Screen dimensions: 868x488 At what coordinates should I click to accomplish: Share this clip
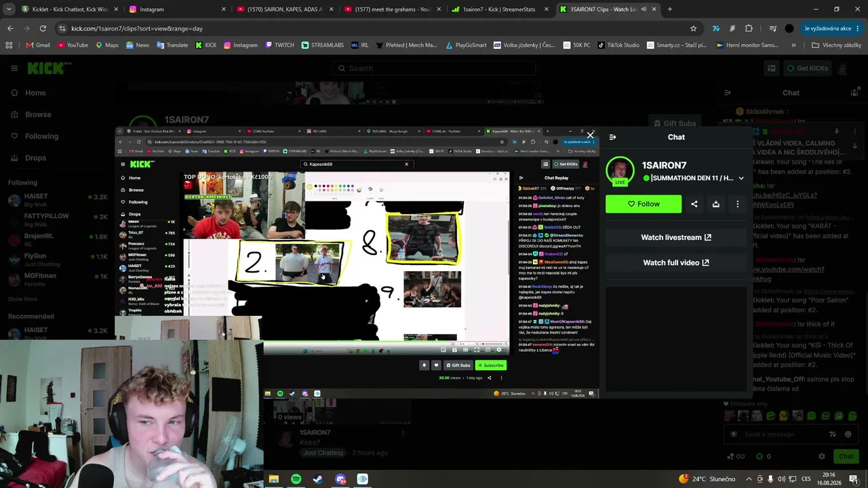point(694,204)
